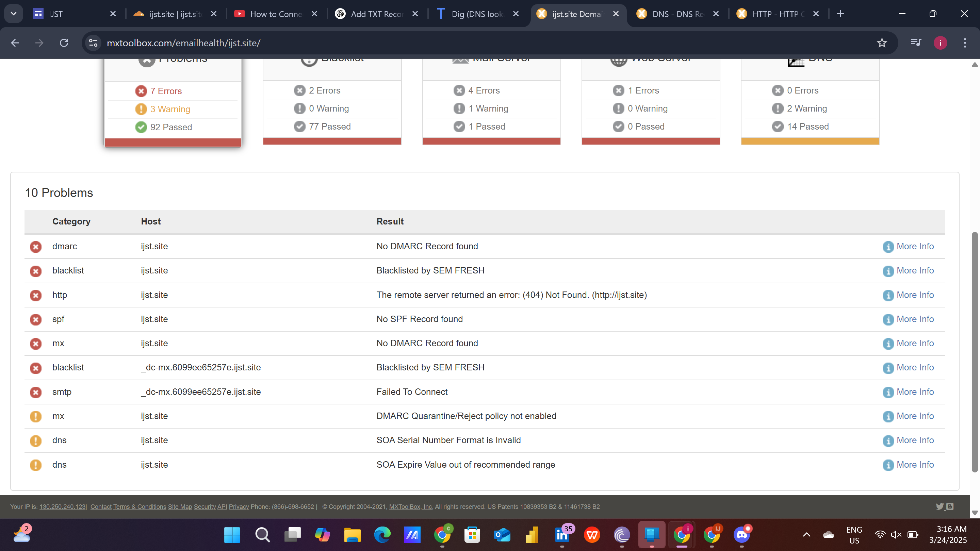
Task: Click the media control icon in Chrome toolbar
Action: pos(916,43)
